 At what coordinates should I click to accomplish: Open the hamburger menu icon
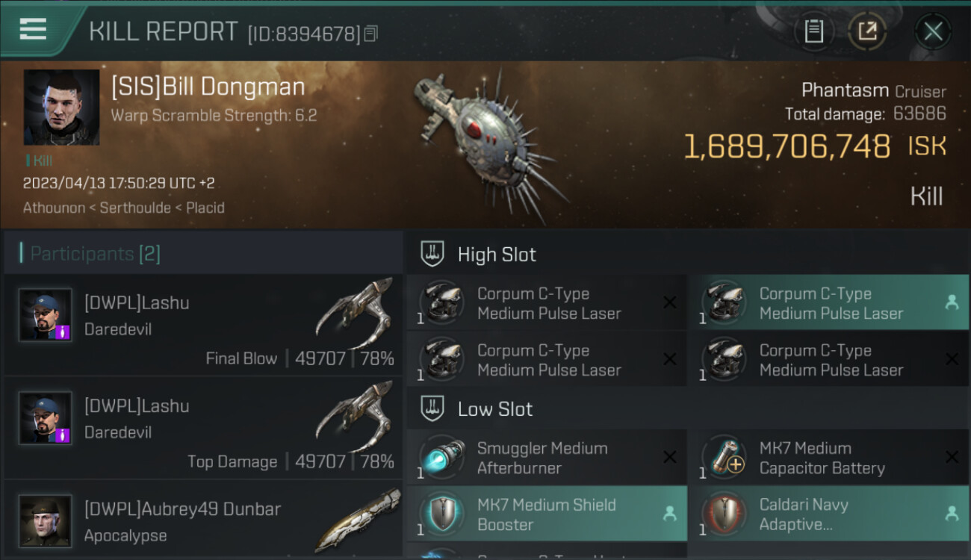[x=33, y=30]
